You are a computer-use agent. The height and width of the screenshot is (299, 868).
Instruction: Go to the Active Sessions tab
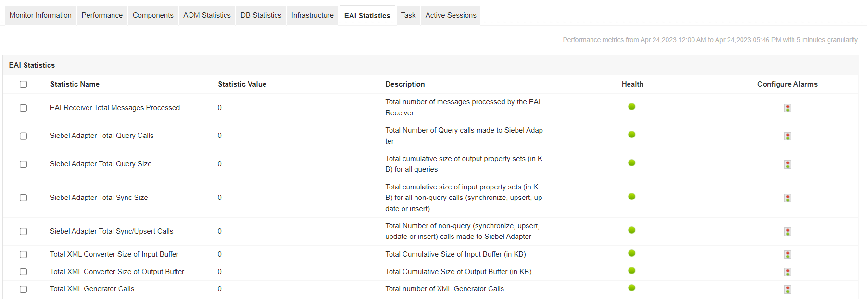coord(451,15)
